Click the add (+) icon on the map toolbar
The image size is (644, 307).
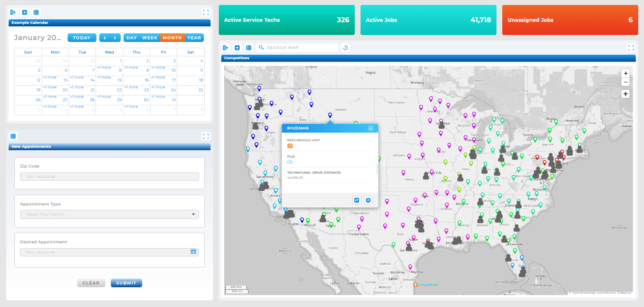pos(237,47)
